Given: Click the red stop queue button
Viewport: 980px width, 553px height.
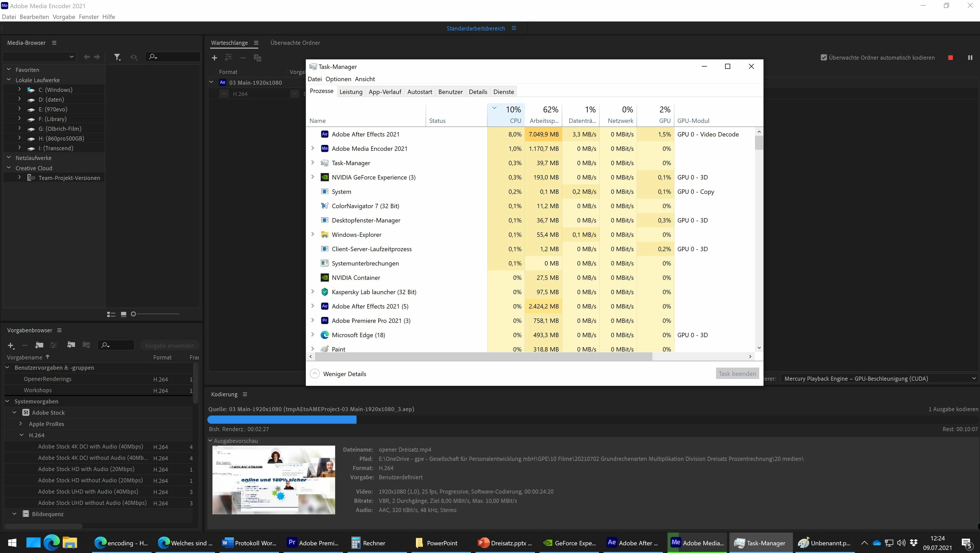Looking at the screenshot, I should [950, 57].
